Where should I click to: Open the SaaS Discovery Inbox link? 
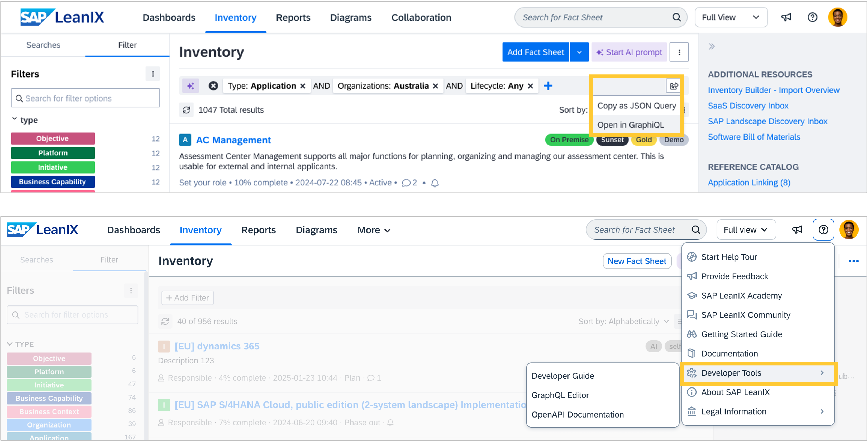point(748,106)
